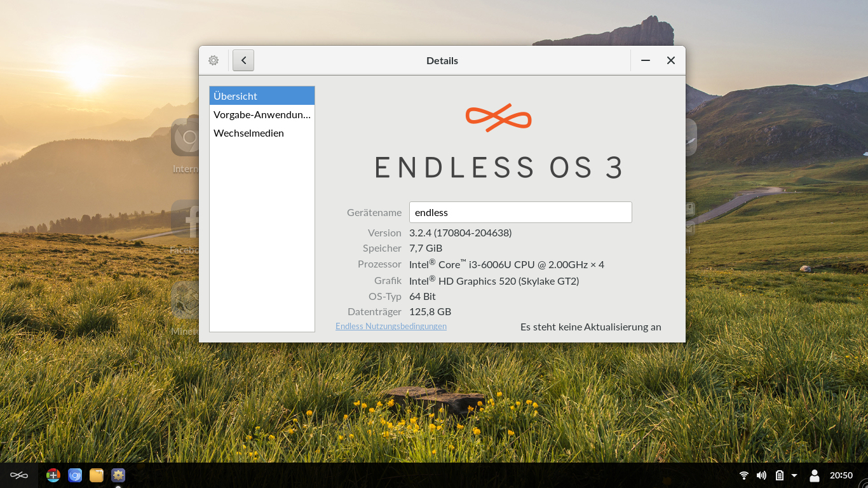
Task: Launch the App Center from the taskbar
Action: (x=53, y=475)
